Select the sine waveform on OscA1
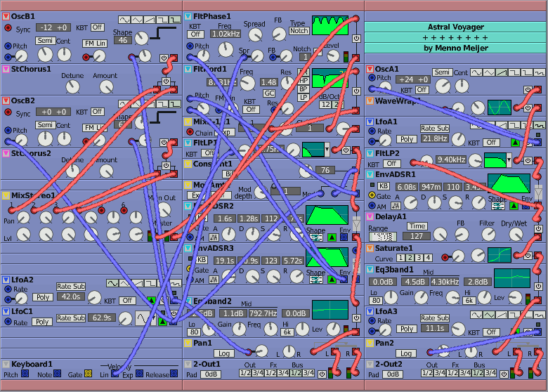This screenshot has height=392, width=548. [x=476, y=72]
